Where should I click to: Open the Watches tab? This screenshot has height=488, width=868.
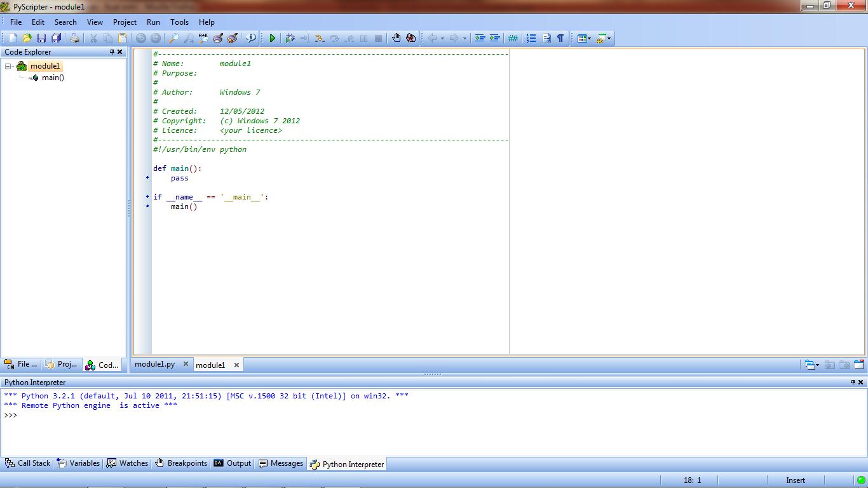pos(127,464)
